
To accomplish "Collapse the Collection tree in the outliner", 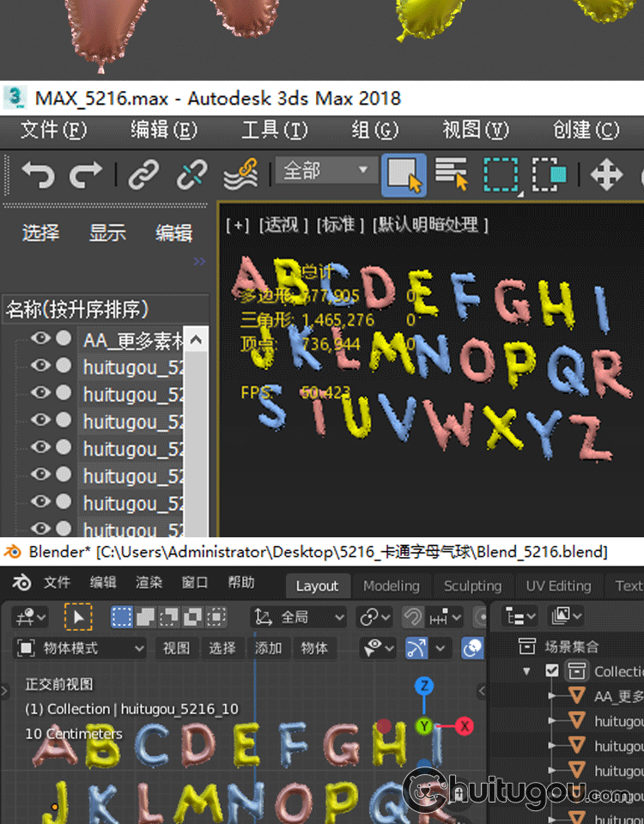I will pyautogui.click(x=527, y=671).
